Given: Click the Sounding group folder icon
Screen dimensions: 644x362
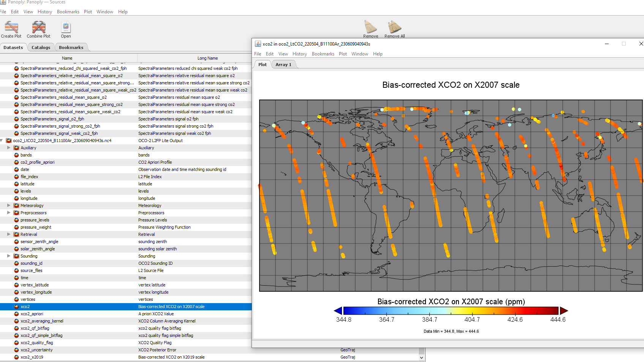Looking at the screenshot, I should 16,256.
